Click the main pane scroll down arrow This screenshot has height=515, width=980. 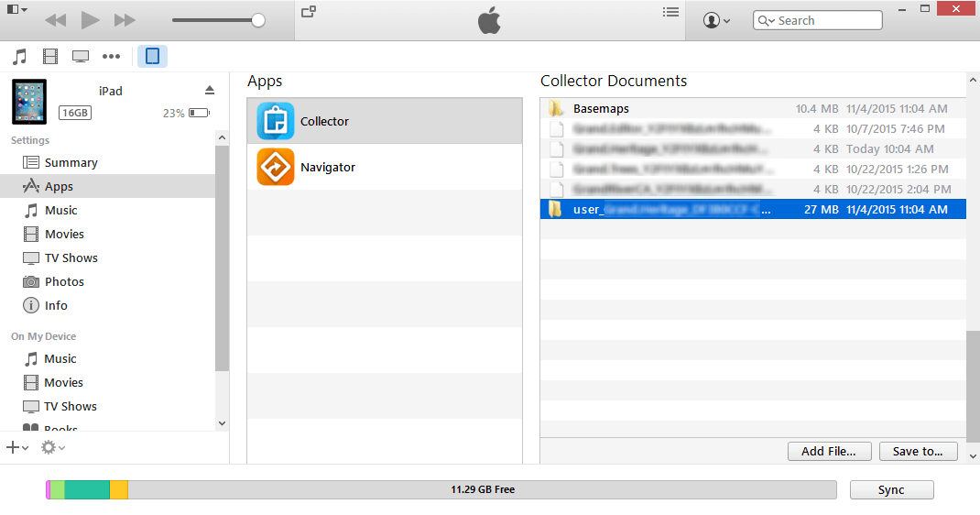(x=973, y=456)
